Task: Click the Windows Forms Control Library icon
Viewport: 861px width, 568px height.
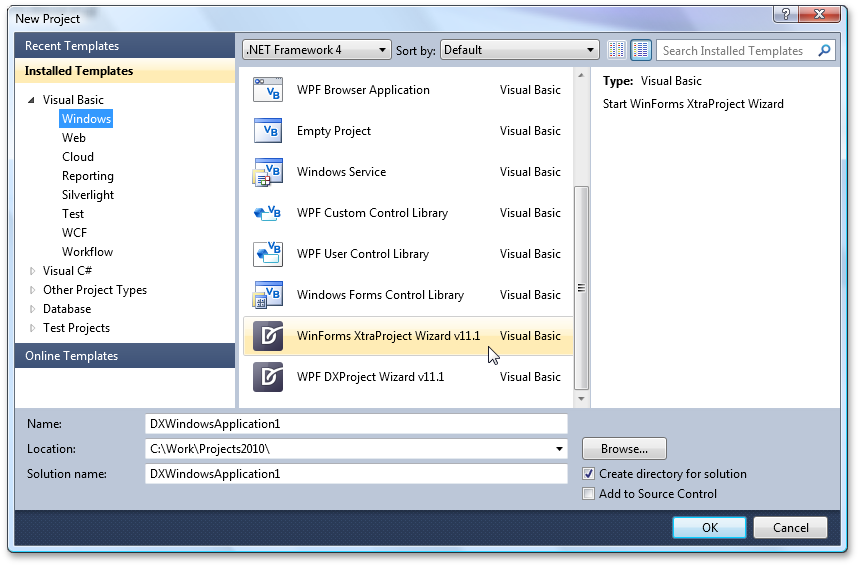Action: [x=267, y=295]
